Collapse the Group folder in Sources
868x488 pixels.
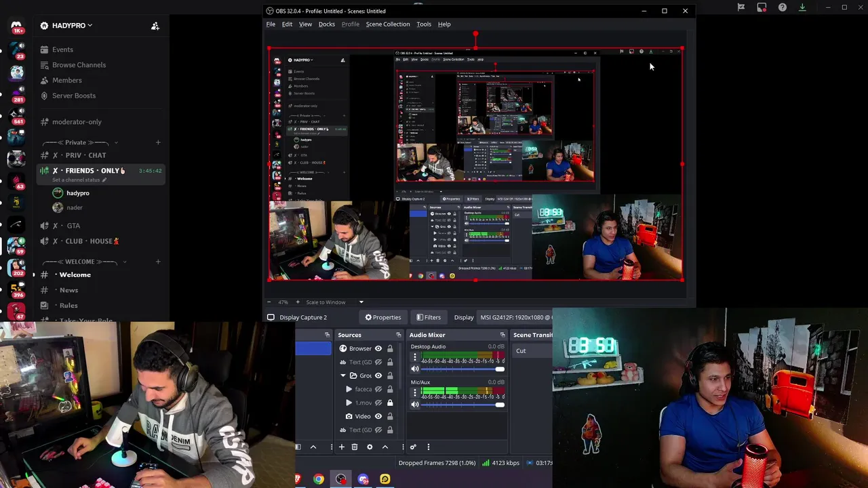click(343, 375)
